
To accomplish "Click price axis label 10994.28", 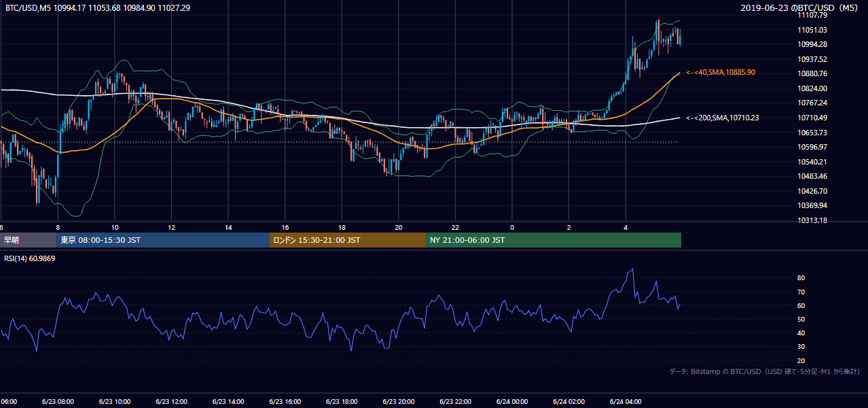I will coord(812,44).
